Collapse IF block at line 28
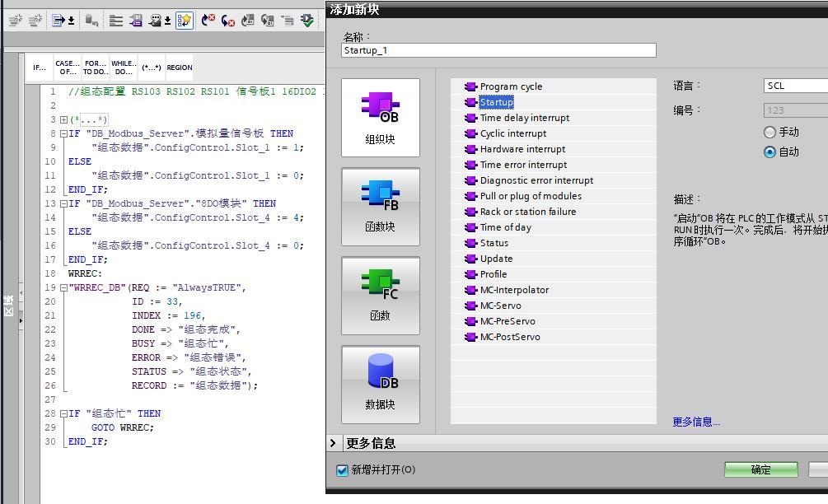 [x=64, y=413]
